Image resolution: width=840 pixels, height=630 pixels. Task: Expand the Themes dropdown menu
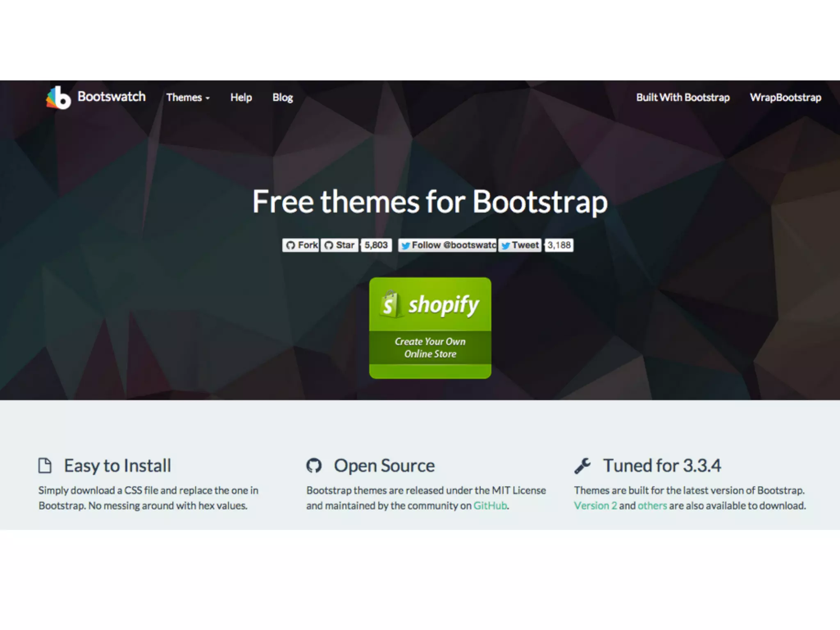point(188,98)
